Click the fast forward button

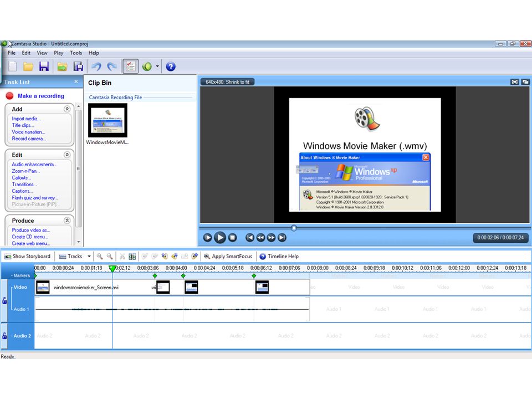tap(271, 238)
